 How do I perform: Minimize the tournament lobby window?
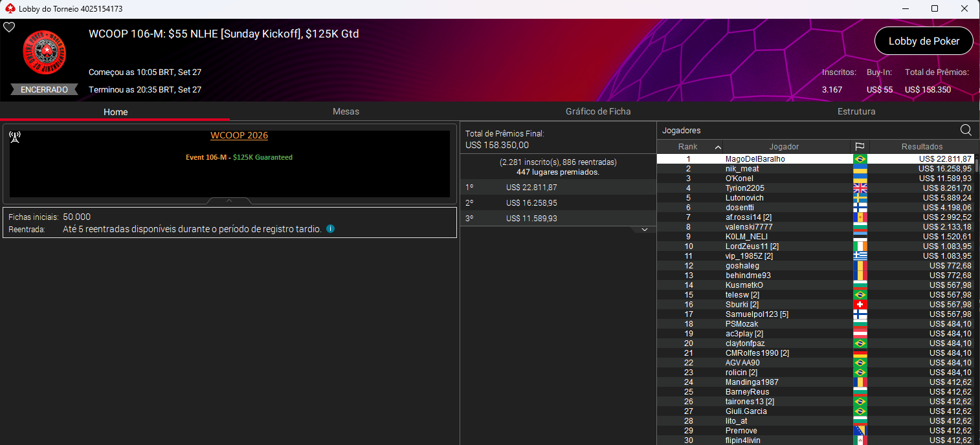click(904, 8)
